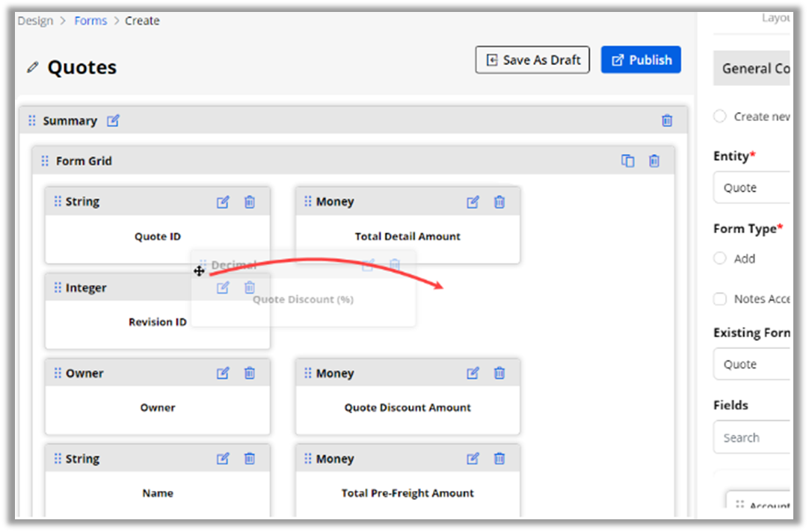Click the General tab in right panel
Screen dimensions: 809x532
point(751,68)
